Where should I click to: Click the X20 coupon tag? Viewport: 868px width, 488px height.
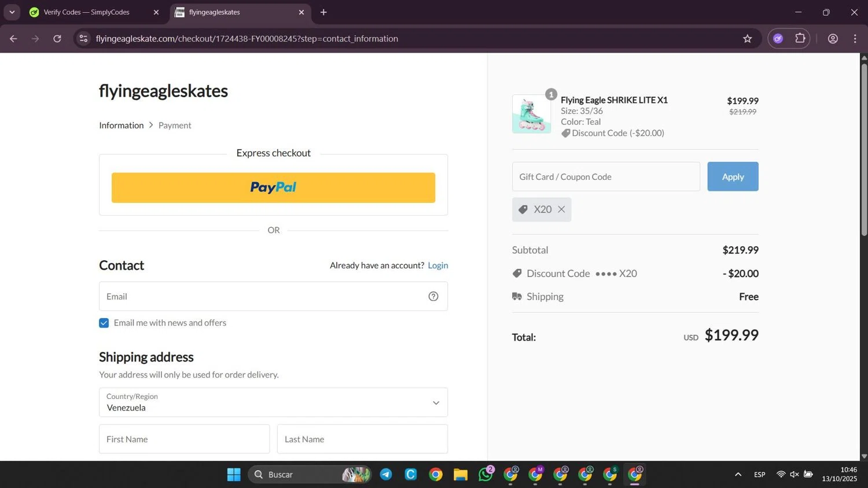[x=542, y=209]
